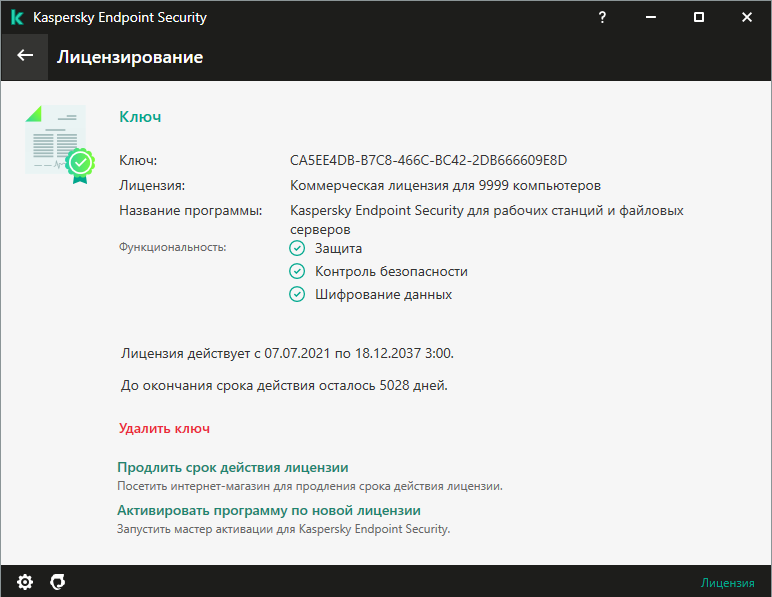Click text Коммерческая лицензия для 9999 компьютеров
Screen dimensions: 772x597
[x=445, y=186]
